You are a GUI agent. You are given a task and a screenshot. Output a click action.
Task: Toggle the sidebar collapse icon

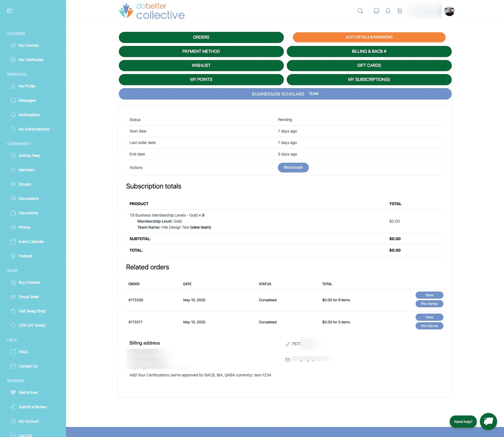[x=10, y=11]
